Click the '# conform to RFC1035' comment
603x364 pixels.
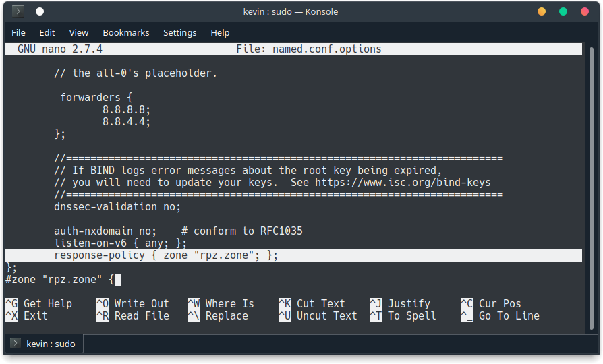[242, 231]
